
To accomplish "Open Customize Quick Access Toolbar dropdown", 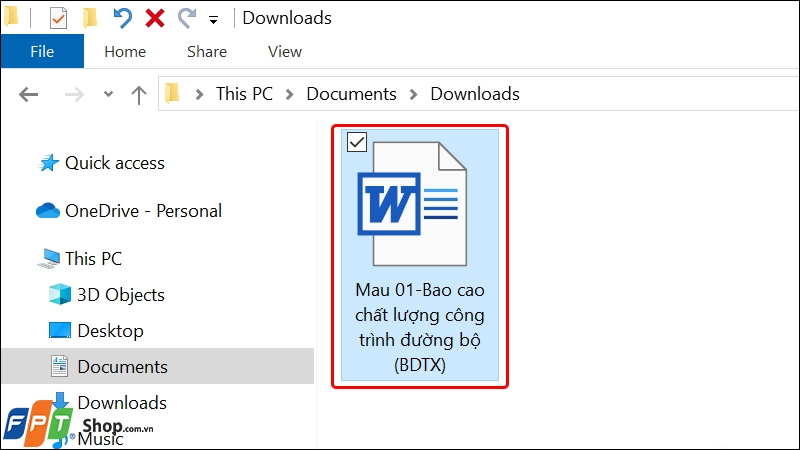I will (x=213, y=20).
